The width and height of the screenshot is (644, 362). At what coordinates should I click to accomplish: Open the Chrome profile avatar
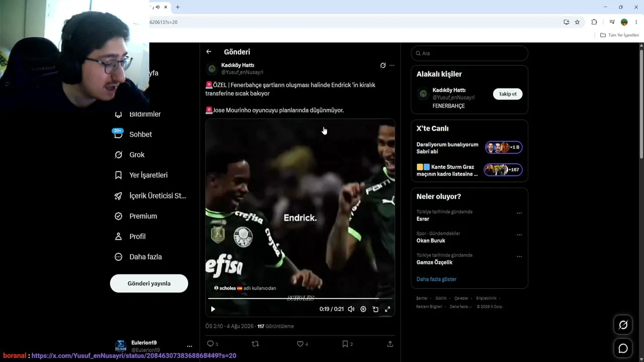pos(624,22)
